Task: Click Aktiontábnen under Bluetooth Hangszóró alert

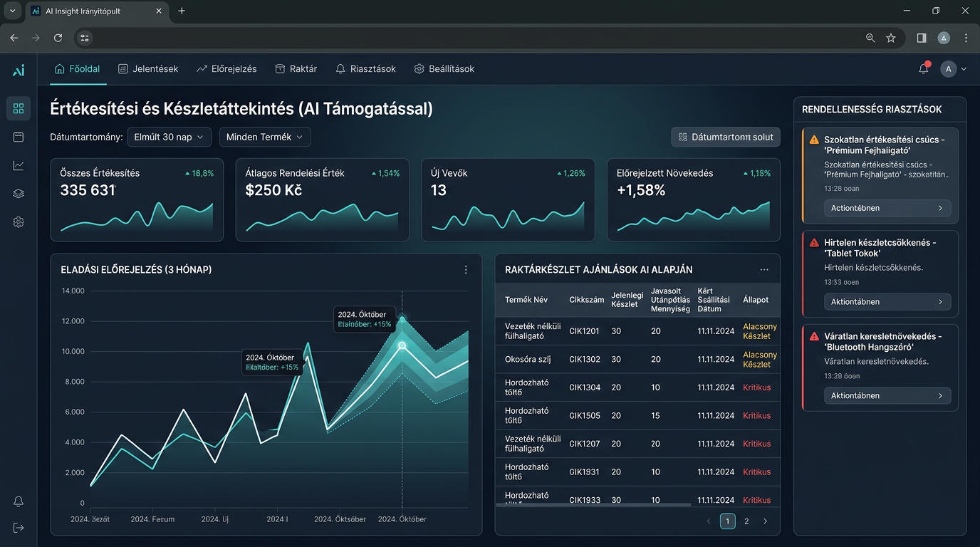Action: tap(887, 395)
